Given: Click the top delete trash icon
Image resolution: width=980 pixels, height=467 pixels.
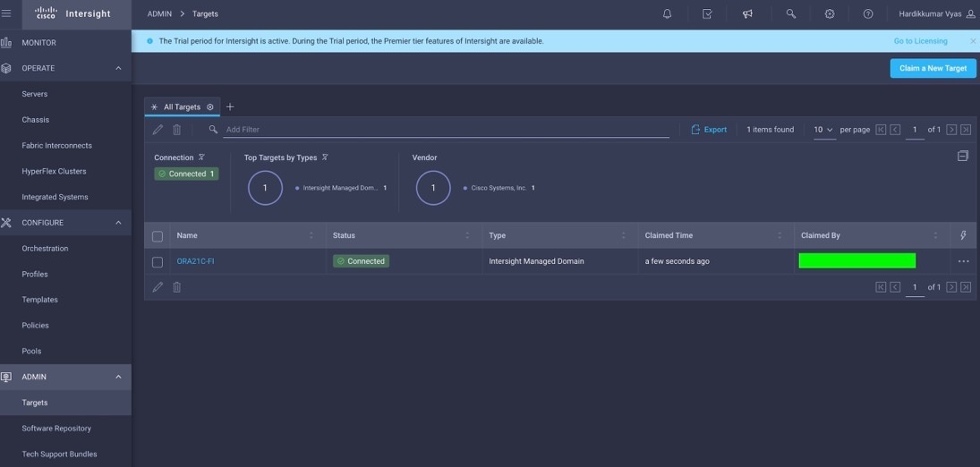Looking at the screenshot, I should pos(177,130).
